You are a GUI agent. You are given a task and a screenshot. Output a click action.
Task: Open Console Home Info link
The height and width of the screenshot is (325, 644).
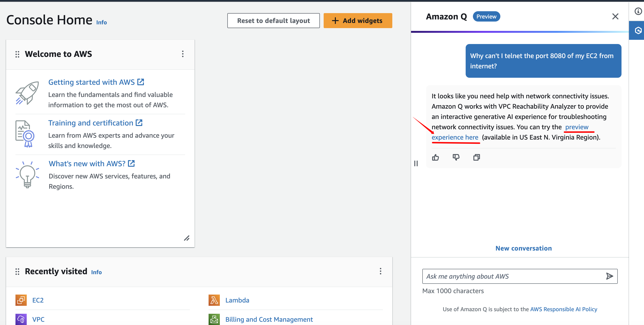[x=101, y=22]
